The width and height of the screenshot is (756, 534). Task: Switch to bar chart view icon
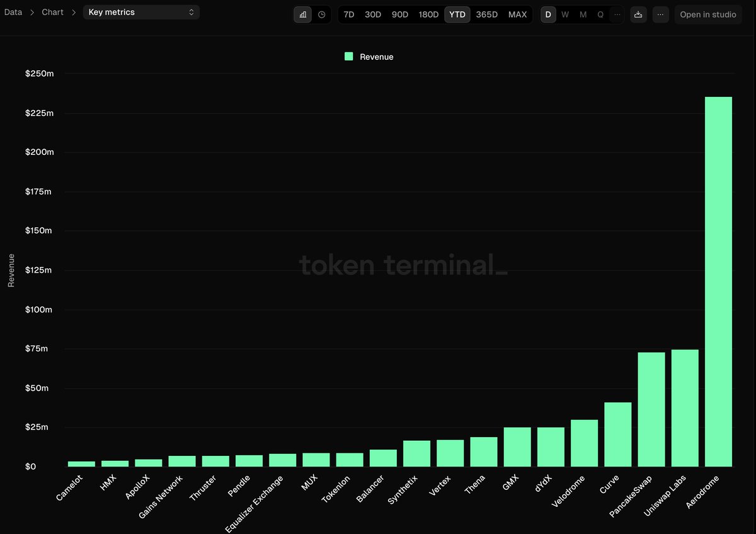click(x=303, y=14)
